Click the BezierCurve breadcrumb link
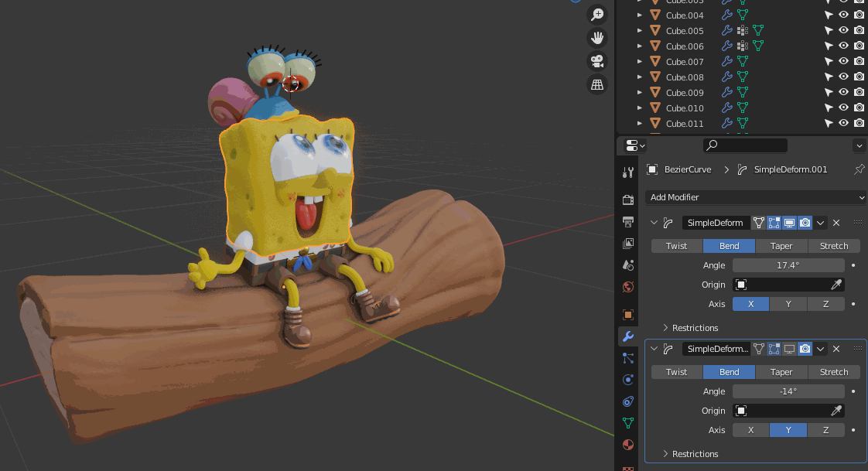 tap(687, 169)
